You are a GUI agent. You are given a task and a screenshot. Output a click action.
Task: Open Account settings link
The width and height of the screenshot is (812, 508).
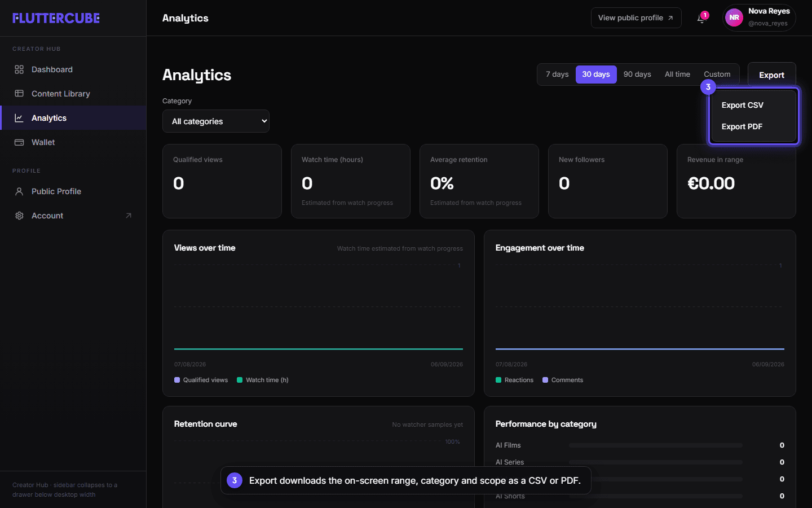click(73, 216)
